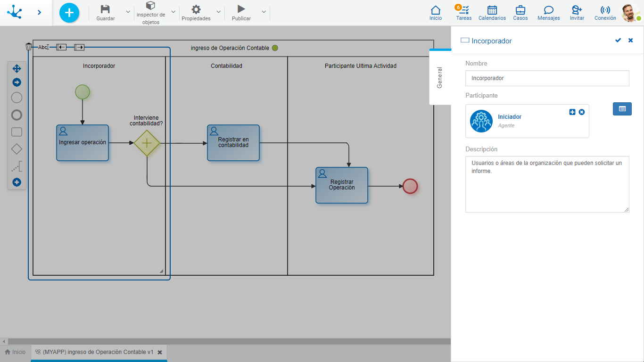
Task: Click the green status dot by title
Action: pyautogui.click(x=275, y=48)
